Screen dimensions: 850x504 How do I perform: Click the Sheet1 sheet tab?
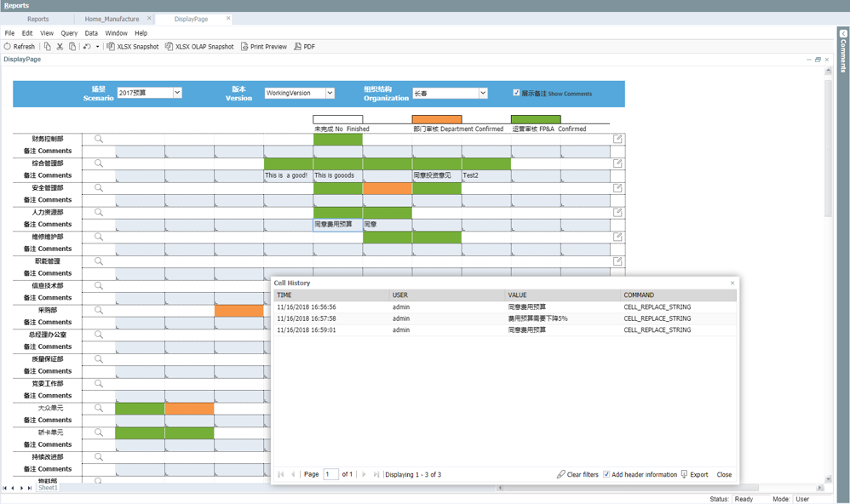click(48, 488)
